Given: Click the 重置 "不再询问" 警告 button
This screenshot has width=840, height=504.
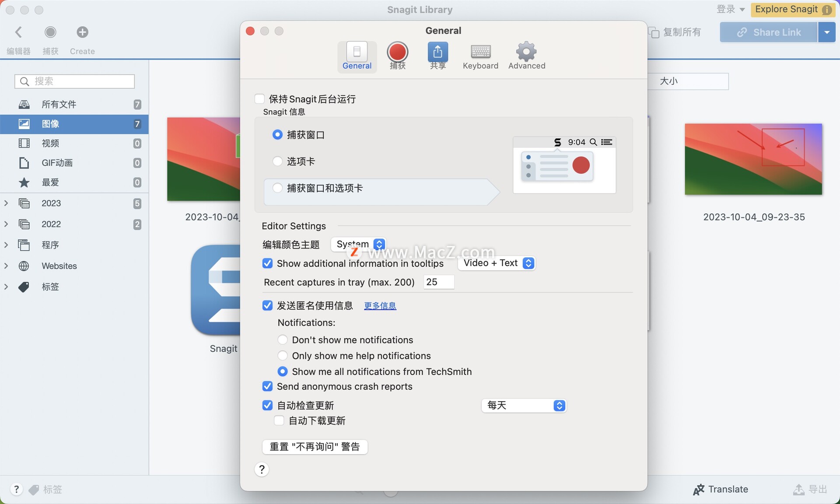Looking at the screenshot, I should click(315, 447).
